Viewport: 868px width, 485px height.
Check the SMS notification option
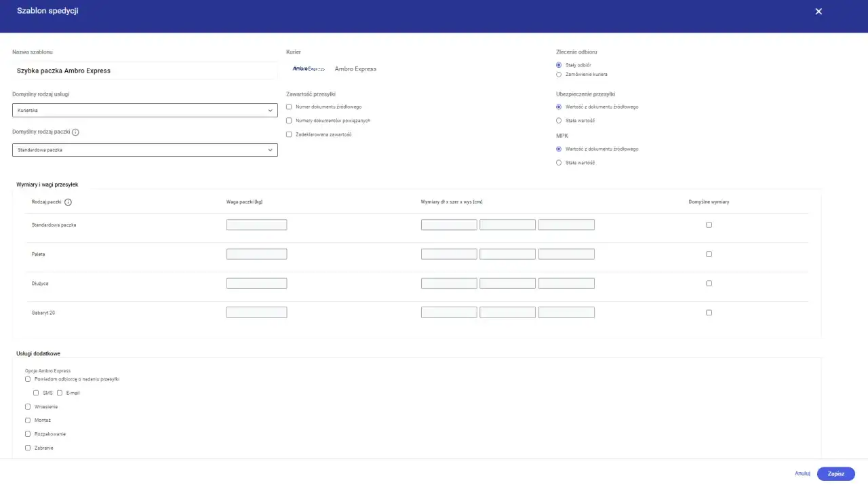[x=36, y=393]
